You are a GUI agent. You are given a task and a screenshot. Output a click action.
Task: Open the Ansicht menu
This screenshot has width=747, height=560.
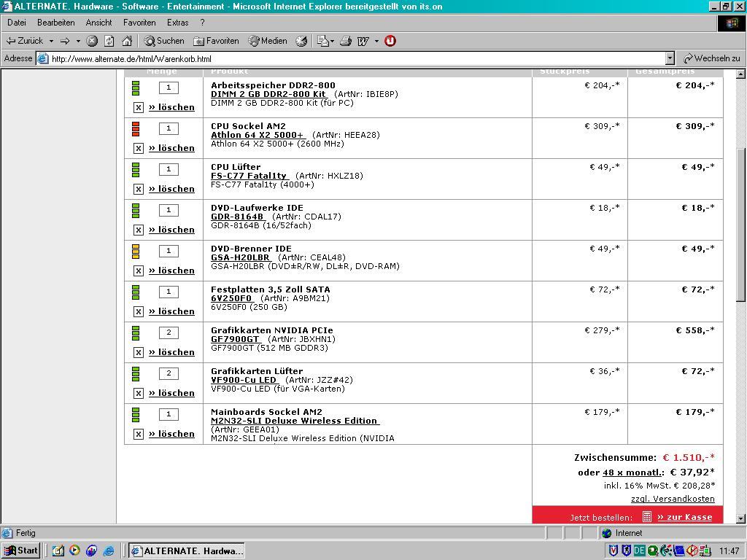[x=98, y=23]
